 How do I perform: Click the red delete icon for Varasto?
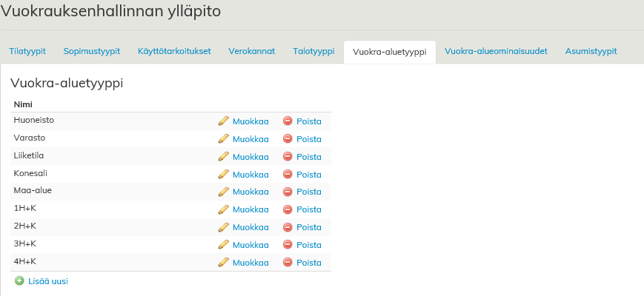coord(288,138)
